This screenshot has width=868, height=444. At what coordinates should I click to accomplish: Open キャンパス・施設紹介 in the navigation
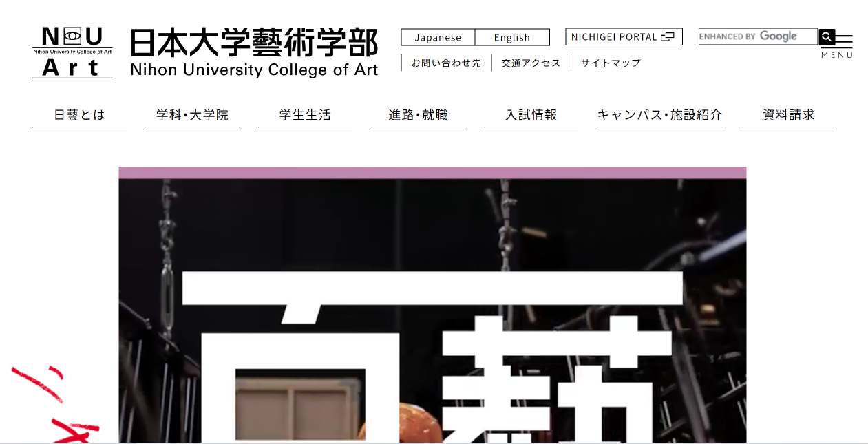(659, 115)
